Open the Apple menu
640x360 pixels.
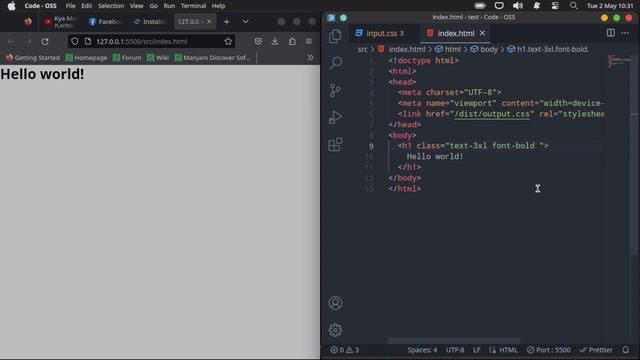(11, 6)
